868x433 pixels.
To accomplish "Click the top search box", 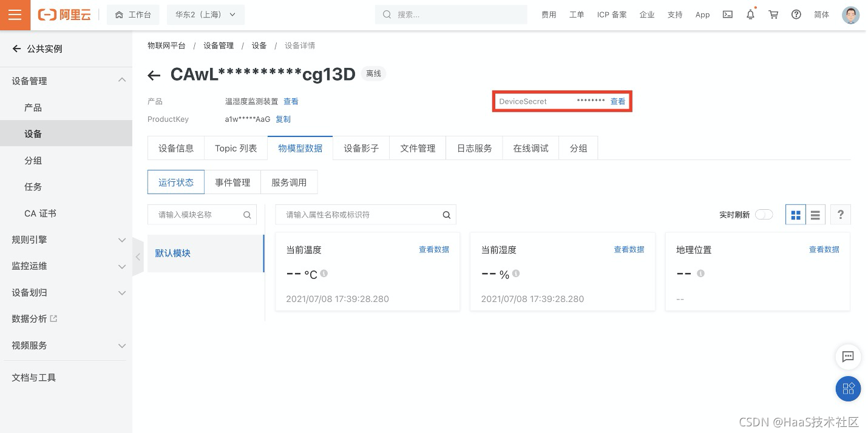I will [x=451, y=15].
